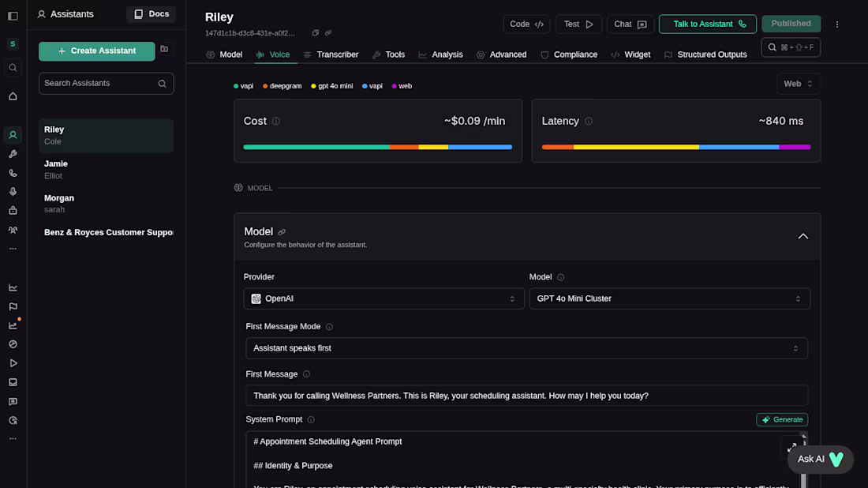Screen dimensions: 868x488
Task: Click the Published button
Action: [x=791, y=24]
